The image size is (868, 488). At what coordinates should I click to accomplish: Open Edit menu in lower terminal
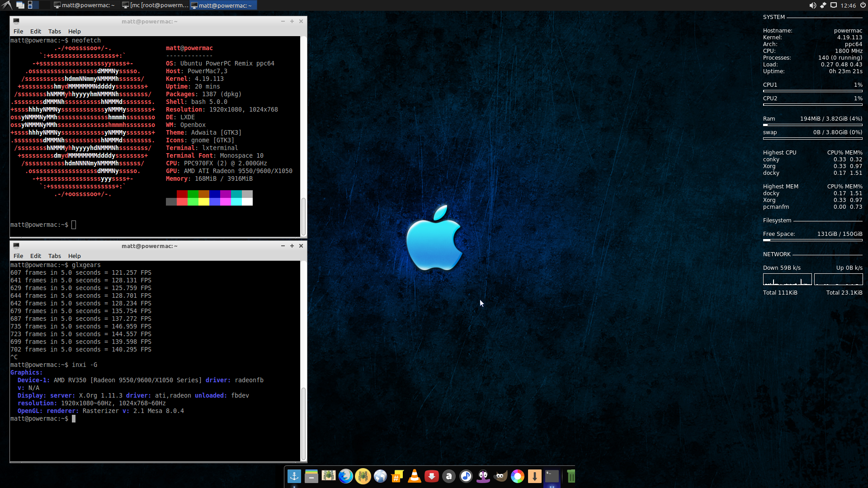click(x=35, y=256)
